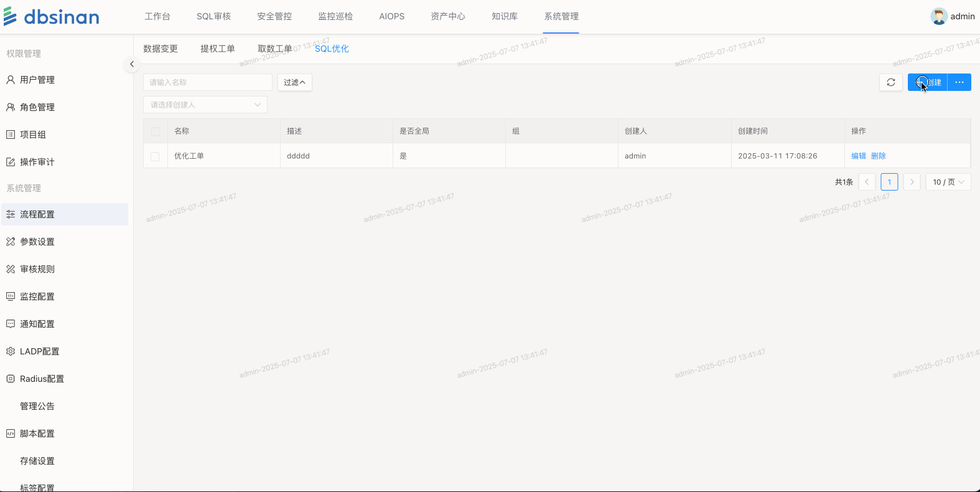Collapse the left sidebar with arrow
The image size is (980, 492).
click(132, 64)
